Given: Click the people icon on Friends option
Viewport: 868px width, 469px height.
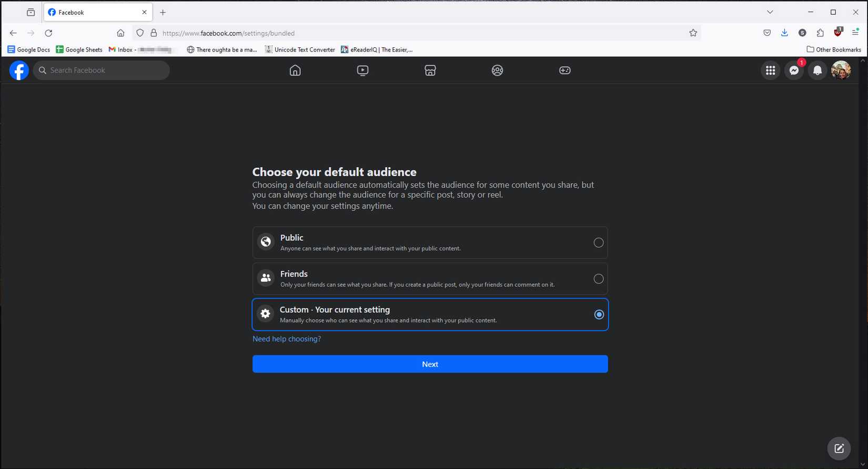Looking at the screenshot, I should 266,278.
